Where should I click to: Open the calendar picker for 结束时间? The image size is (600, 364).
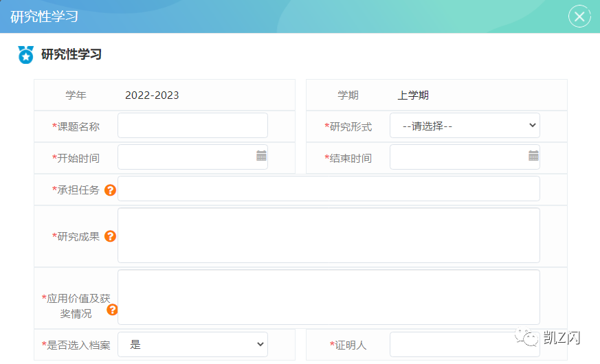[x=533, y=157]
